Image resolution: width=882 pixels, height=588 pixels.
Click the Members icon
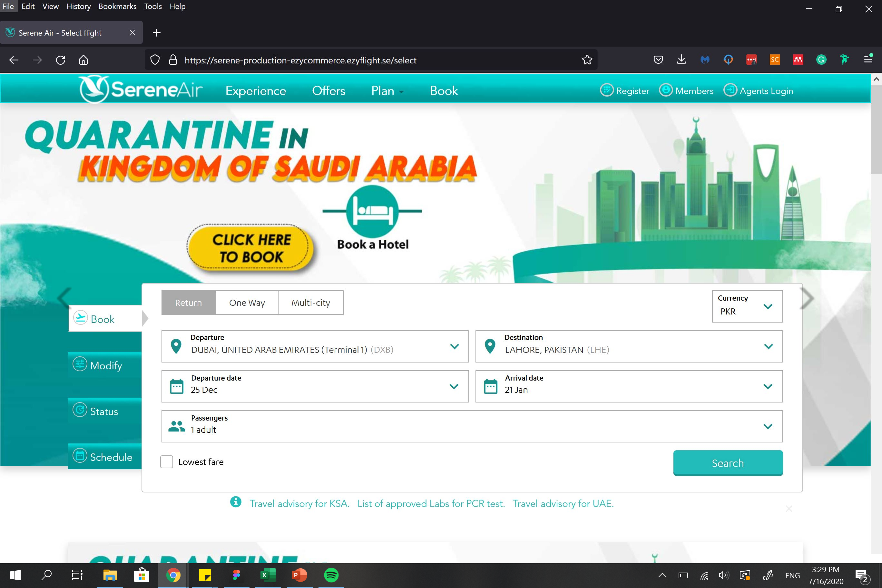coord(666,90)
